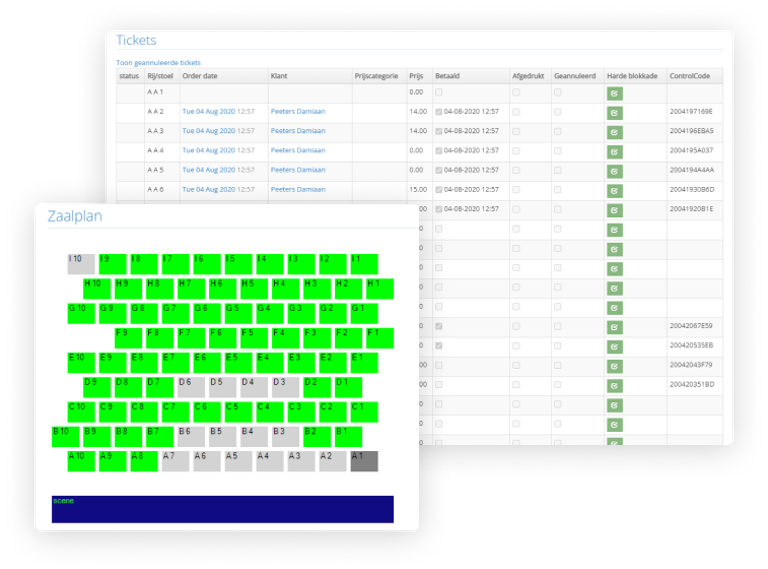
Task: Click green seat F 5 in Zaalplan
Action: pos(254,338)
